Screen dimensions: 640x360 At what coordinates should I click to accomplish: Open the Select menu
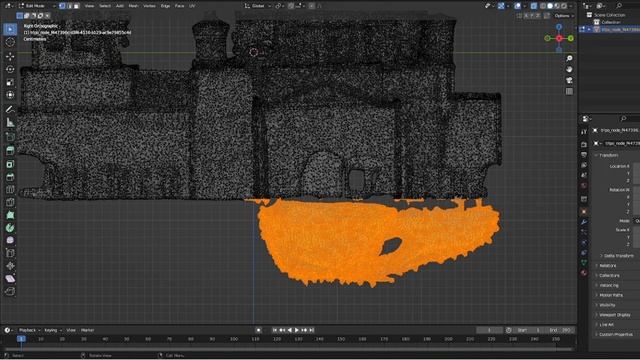pos(105,6)
